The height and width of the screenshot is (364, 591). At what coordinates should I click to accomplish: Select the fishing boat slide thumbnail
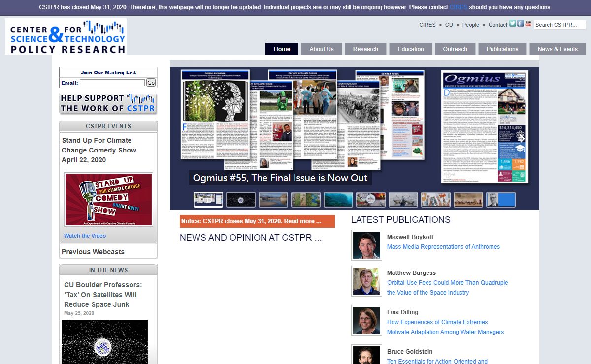pyautogui.click(x=403, y=200)
